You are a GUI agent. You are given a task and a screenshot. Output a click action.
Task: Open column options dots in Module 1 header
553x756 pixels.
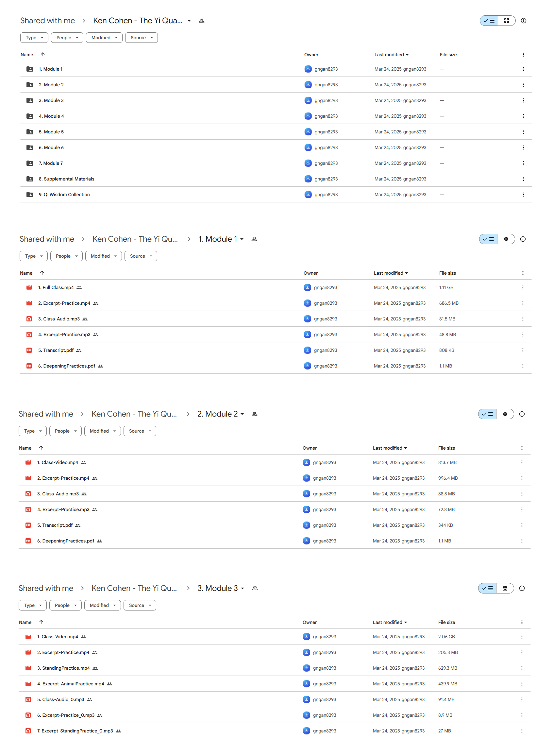[x=523, y=273]
